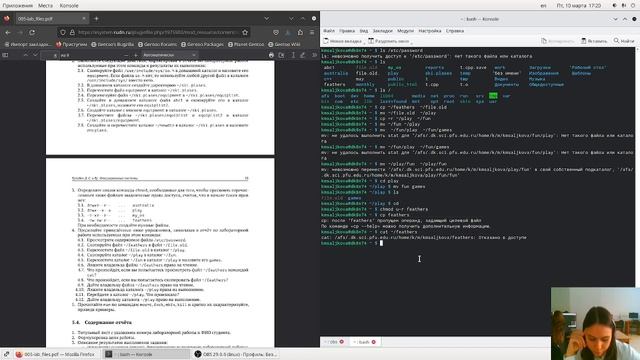This screenshot has height=360, width=640.
Task: Click the Konsole terminal prompt line
Action: pos(478,243)
